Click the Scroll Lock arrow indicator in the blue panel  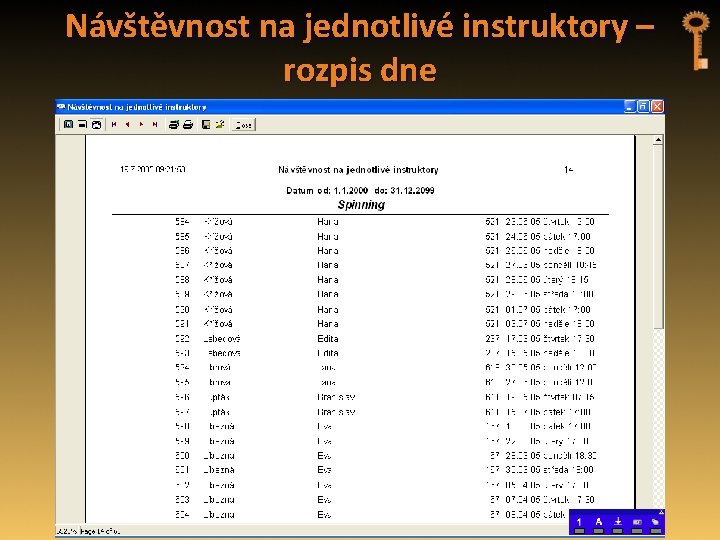click(x=618, y=522)
